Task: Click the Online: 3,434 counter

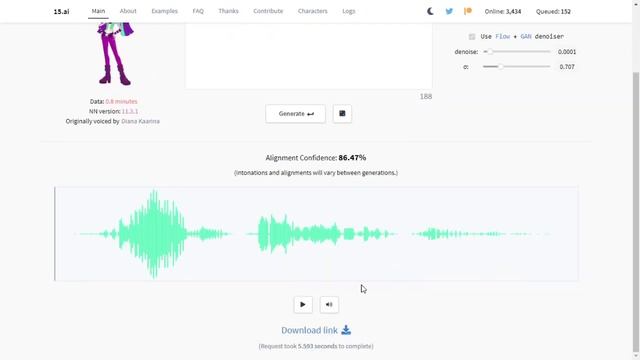Action: coord(503,11)
